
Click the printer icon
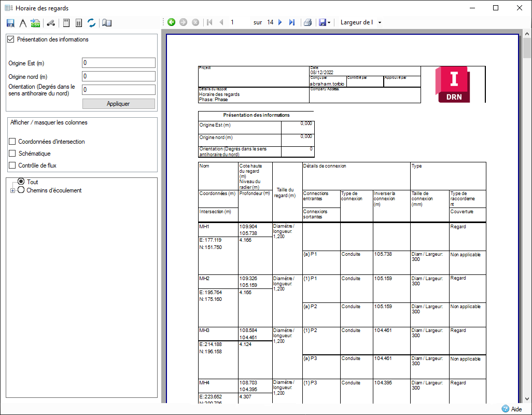pos(307,22)
